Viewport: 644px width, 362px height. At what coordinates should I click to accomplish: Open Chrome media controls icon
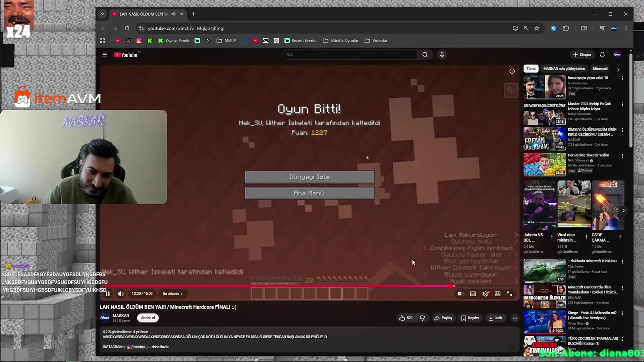(x=602, y=28)
